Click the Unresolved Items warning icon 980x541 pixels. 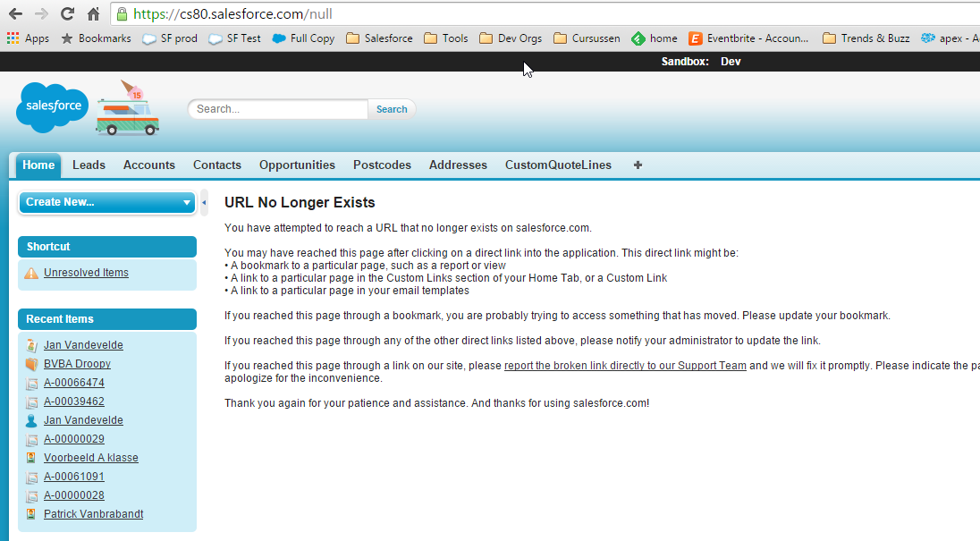point(31,273)
